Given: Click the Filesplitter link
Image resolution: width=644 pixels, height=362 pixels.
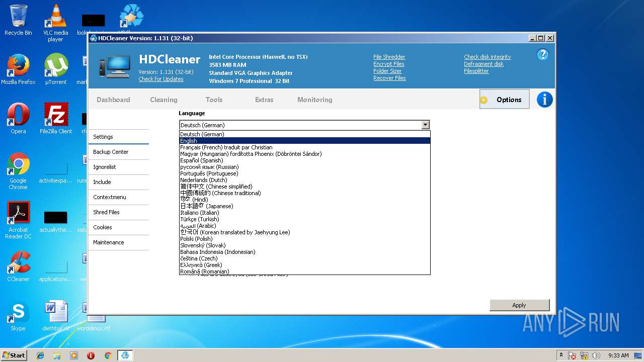Looking at the screenshot, I should pos(476,71).
